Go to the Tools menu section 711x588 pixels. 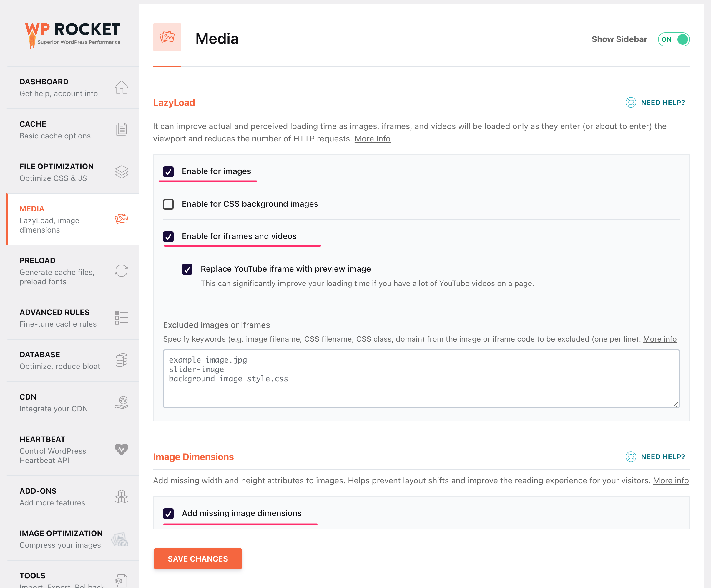click(x=32, y=575)
